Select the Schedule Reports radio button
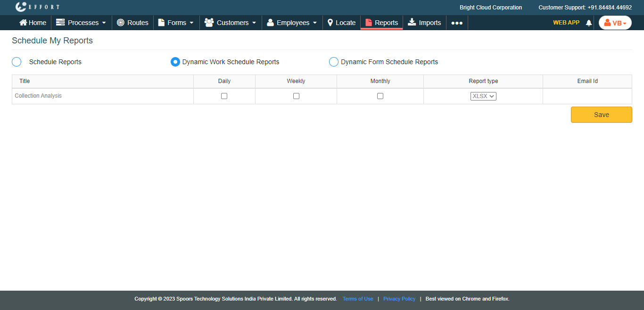 point(17,62)
